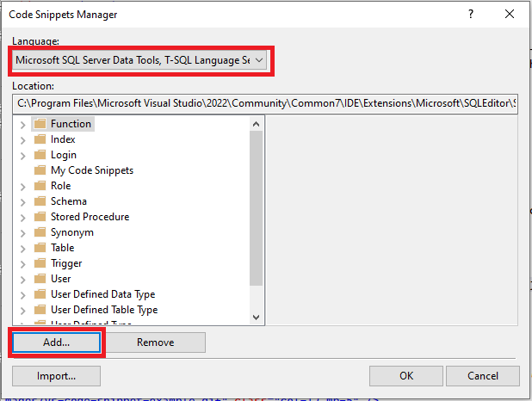
Task: Select the Login tree label
Action: coord(64,155)
